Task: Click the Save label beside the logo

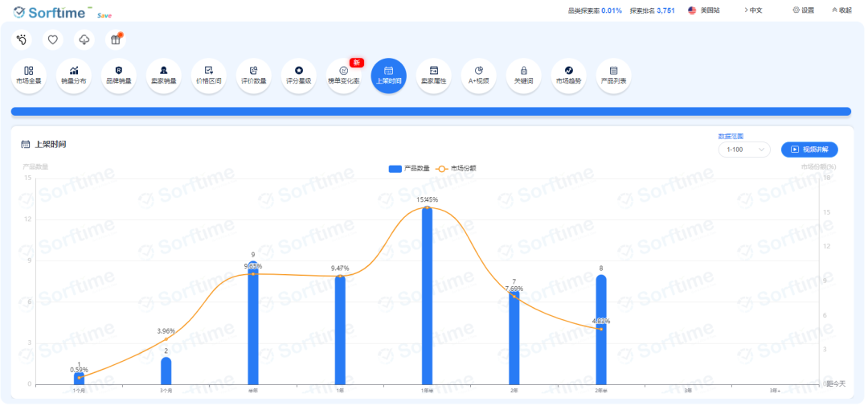Action: [104, 15]
